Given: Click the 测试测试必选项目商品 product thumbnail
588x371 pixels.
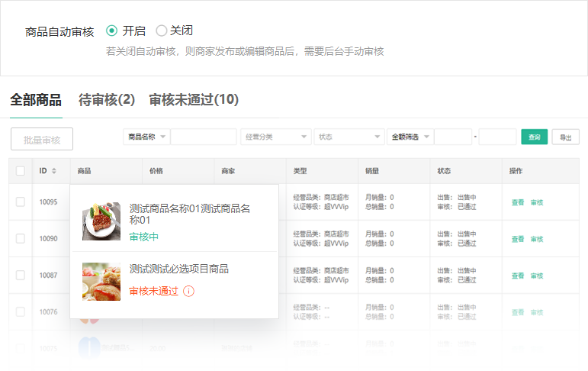Looking at the screenshot, I should pyautogui.click(x=101, y=282).
